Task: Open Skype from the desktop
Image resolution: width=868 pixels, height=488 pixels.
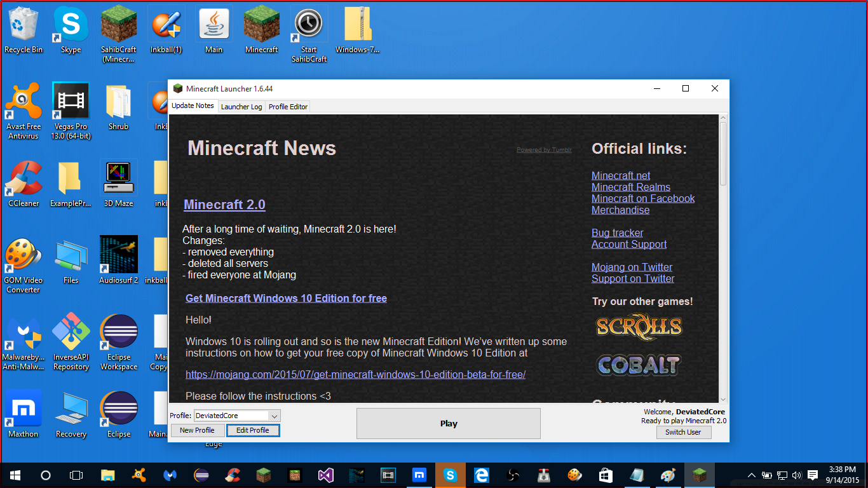Action: [71, 25]
